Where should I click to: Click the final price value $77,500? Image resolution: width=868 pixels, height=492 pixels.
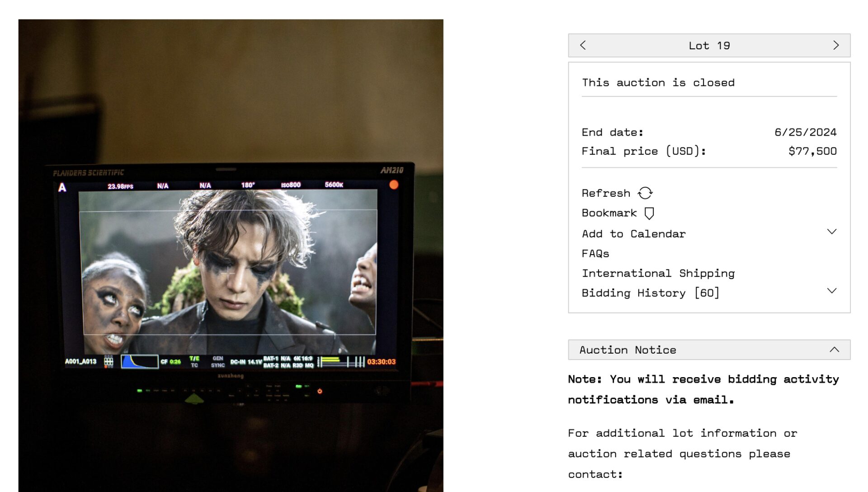(x=812, y=151)
